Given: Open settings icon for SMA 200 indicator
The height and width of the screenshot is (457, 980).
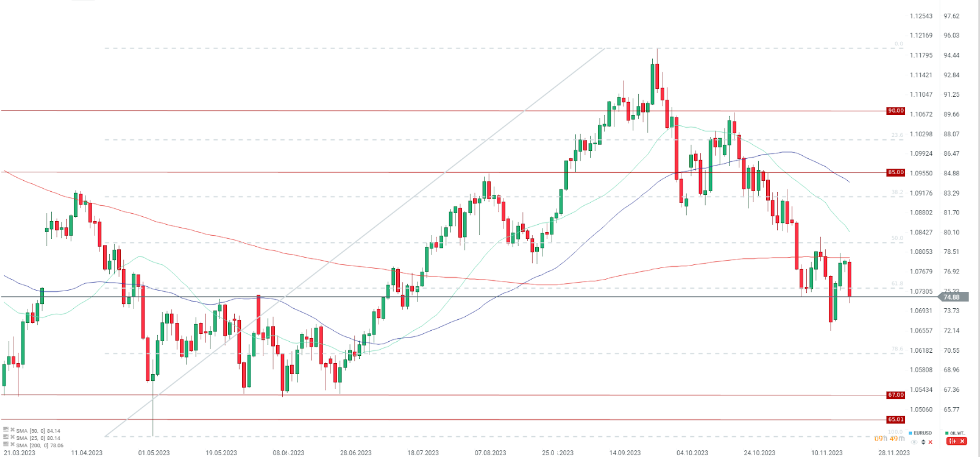Looking at the screenshot, I should click(4, 445).
